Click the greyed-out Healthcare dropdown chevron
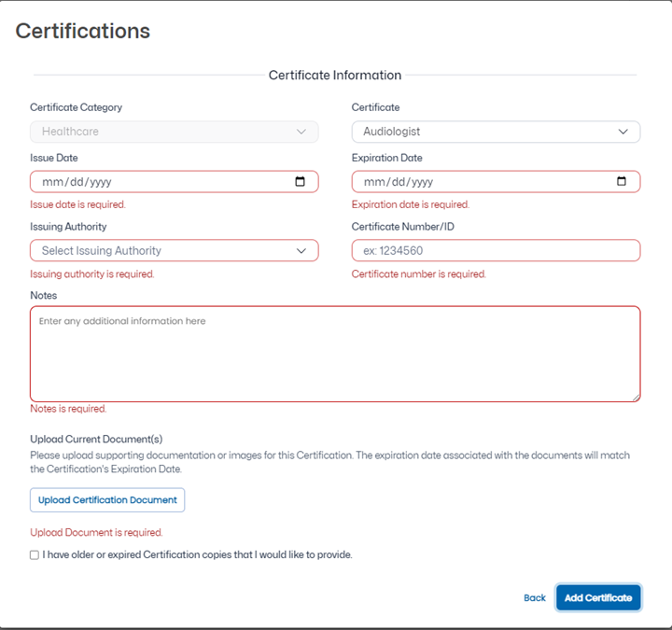Screen dimensions: 672x630 [301, 133]
